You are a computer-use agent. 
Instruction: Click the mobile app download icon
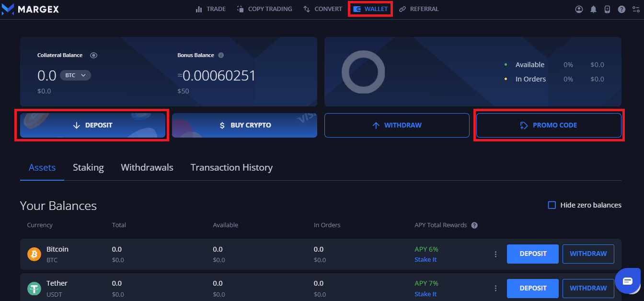[608, 9]
